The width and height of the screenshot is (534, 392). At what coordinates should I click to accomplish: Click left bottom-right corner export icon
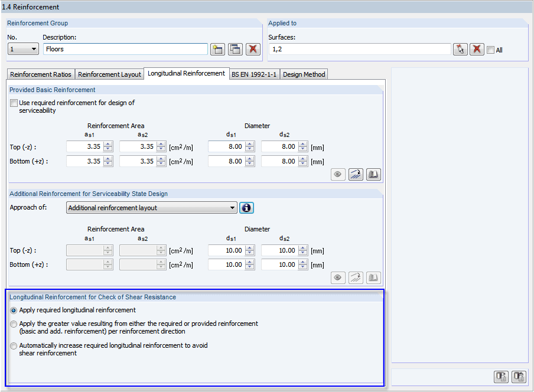click(501, 377)
